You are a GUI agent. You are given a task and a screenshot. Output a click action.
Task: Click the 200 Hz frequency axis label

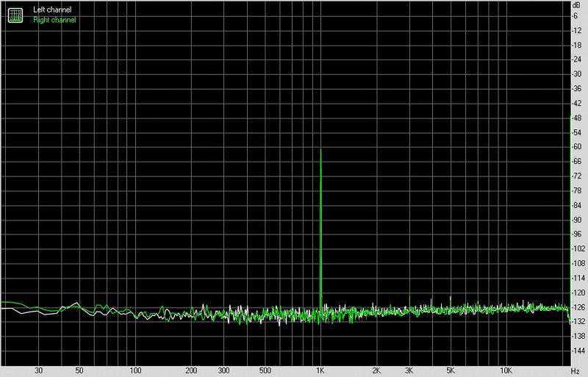click(191, 370)
